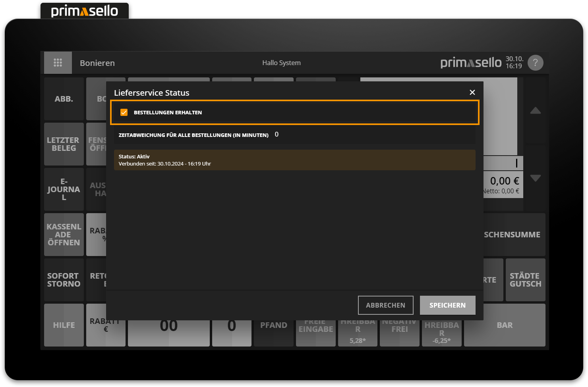Close the Lieferservice Status dialog
588x387 pixels.
472,92
